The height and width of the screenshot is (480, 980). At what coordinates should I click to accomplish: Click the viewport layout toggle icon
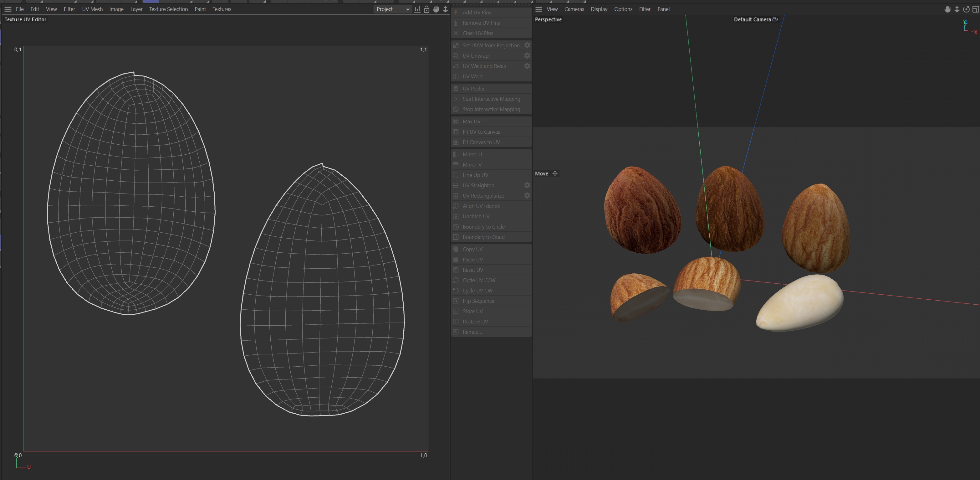pos(975,9)
